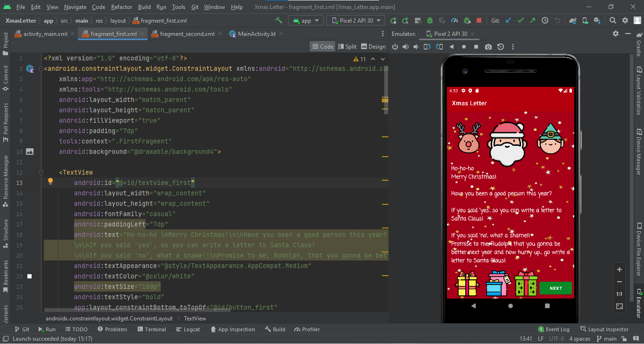
Task: Click NEXT in the emulator preview
Action: 556,288
